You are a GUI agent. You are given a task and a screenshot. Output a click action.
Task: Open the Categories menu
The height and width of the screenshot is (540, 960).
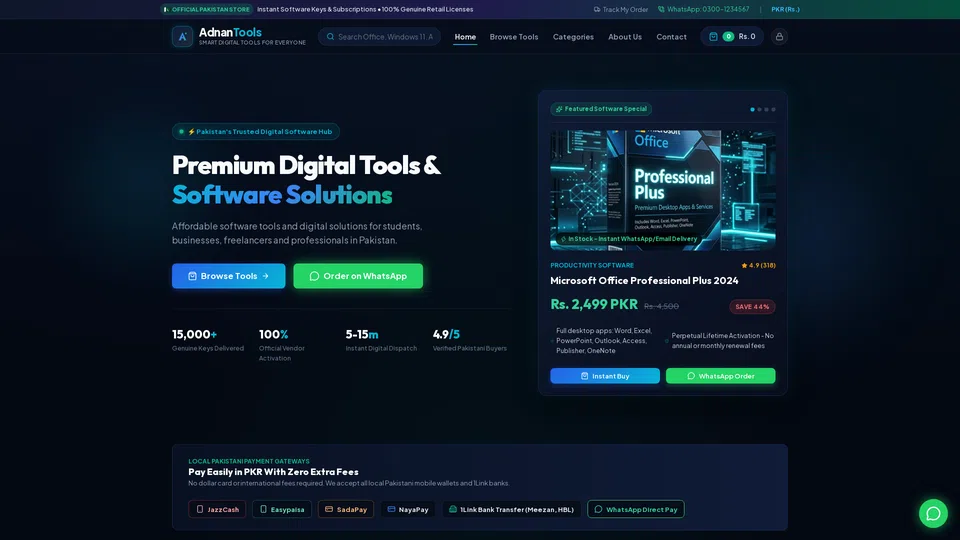pyautogui.click(x=573, y=37)
